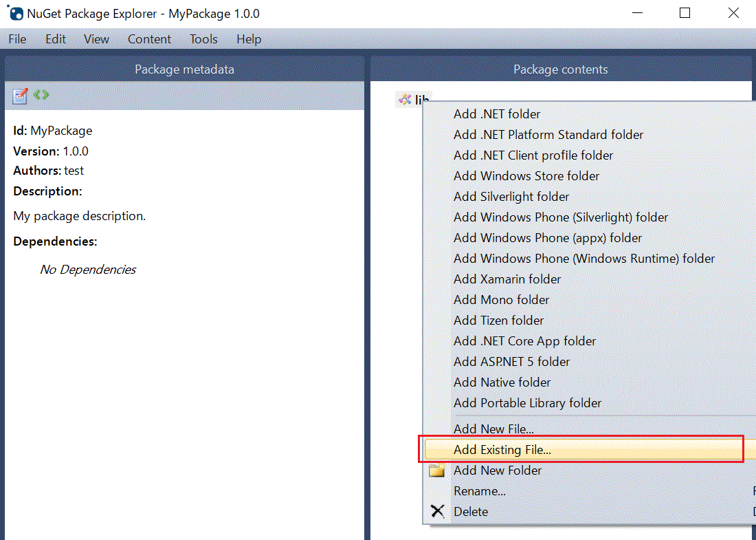Choose Add Native folder
Screen dimensions: 756x540
589,382
